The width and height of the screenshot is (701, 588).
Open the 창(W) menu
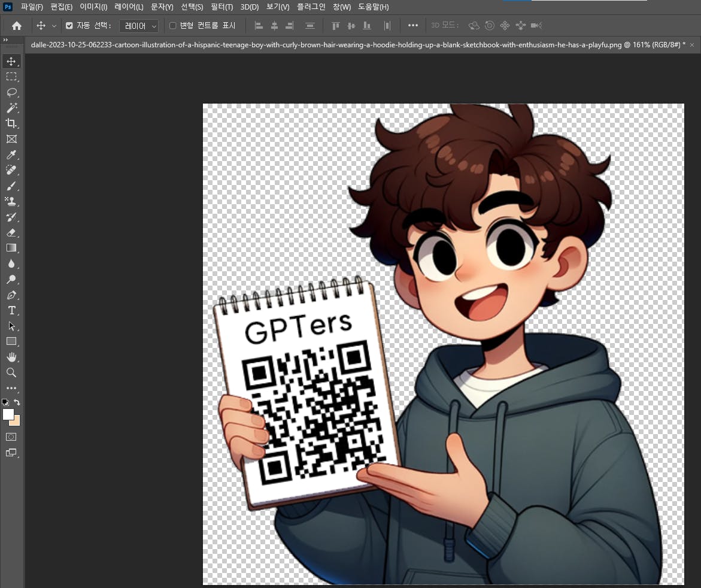click(342, 7)
